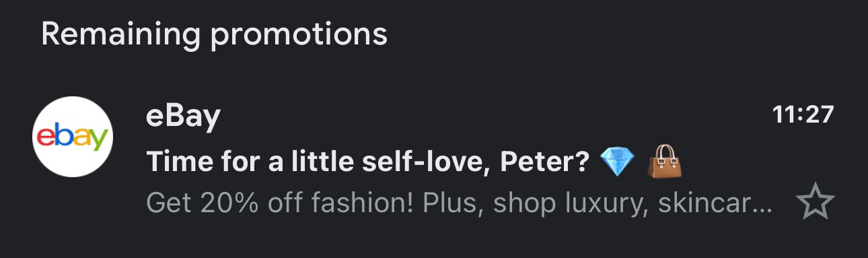The image size is (868, 258).
Task: Tap the "Remaining promotions" section header
Action: pos(214,34)
